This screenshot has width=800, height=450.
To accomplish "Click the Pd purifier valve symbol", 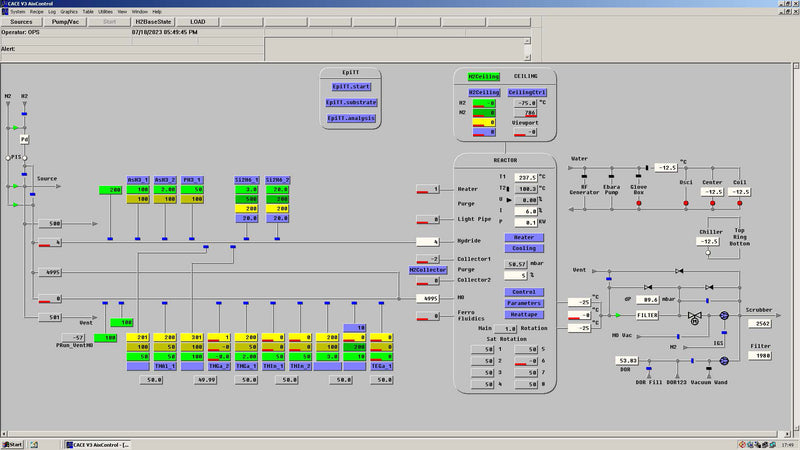I will coord(25,139).
